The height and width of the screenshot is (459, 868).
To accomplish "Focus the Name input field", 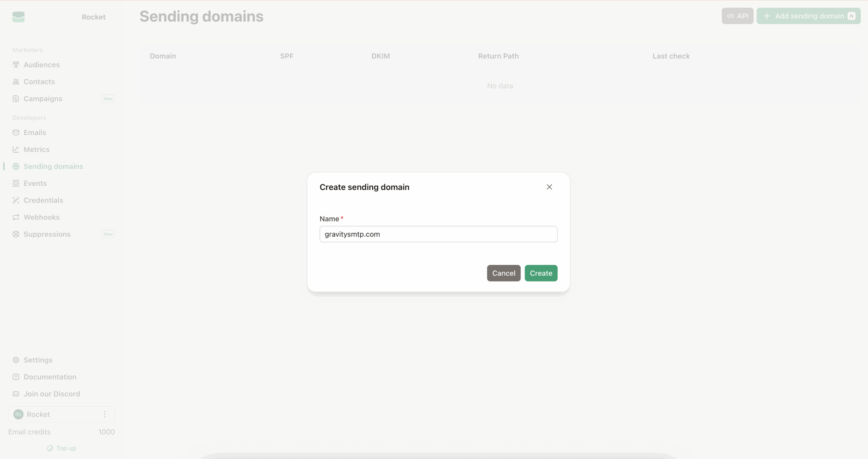I will pyautogui.click(x=438, y=234).
